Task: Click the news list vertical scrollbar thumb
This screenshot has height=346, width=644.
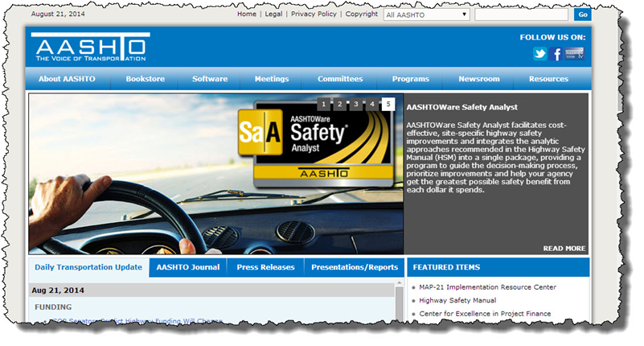Action: pyautogui.click(x=400, y=304)
